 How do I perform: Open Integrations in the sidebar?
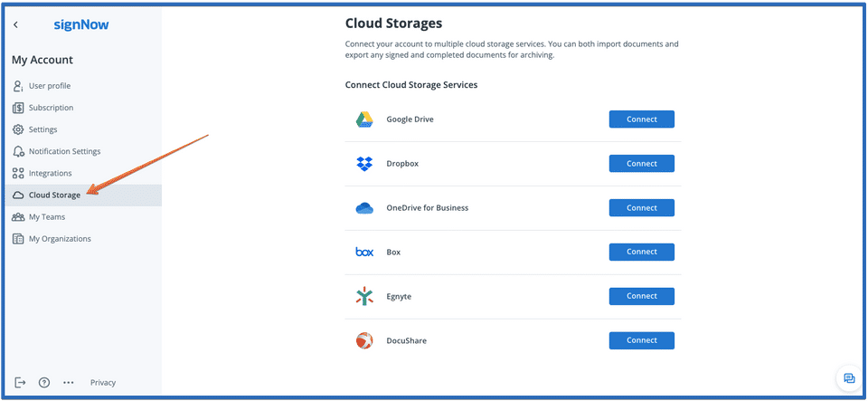click(50, 173)
